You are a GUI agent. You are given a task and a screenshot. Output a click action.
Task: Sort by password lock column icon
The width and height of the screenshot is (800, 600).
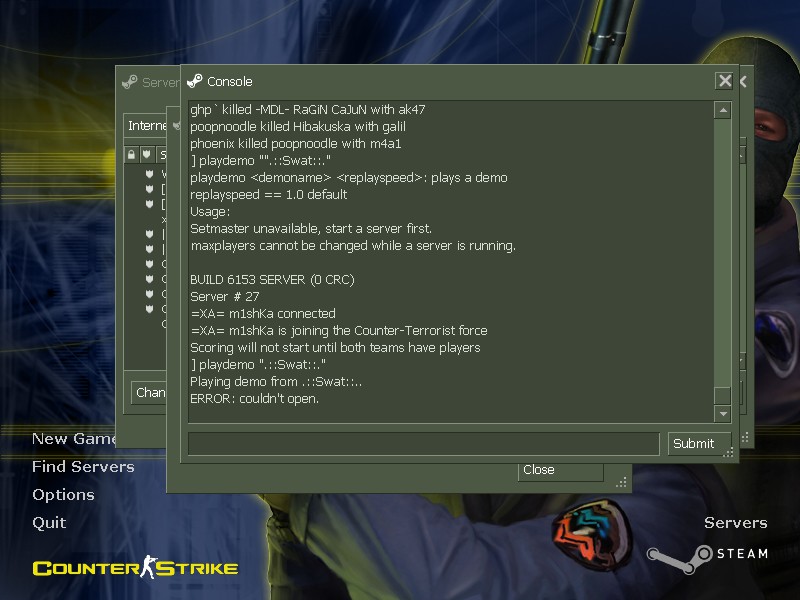[131, 155]
